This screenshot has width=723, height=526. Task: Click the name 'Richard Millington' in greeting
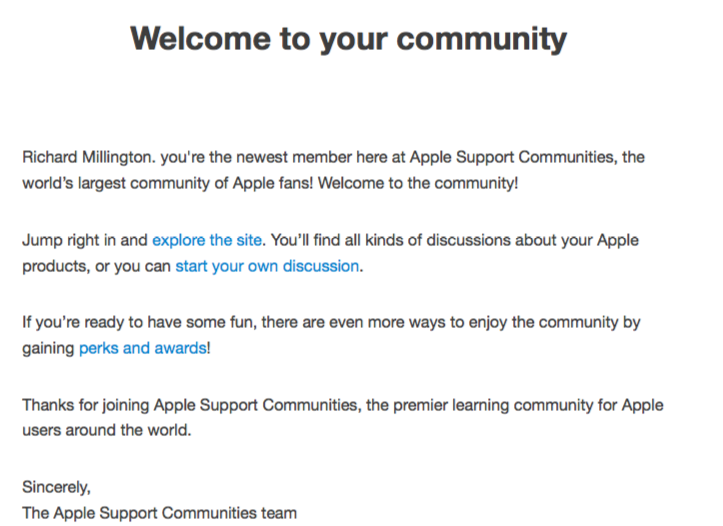(87, 157)
